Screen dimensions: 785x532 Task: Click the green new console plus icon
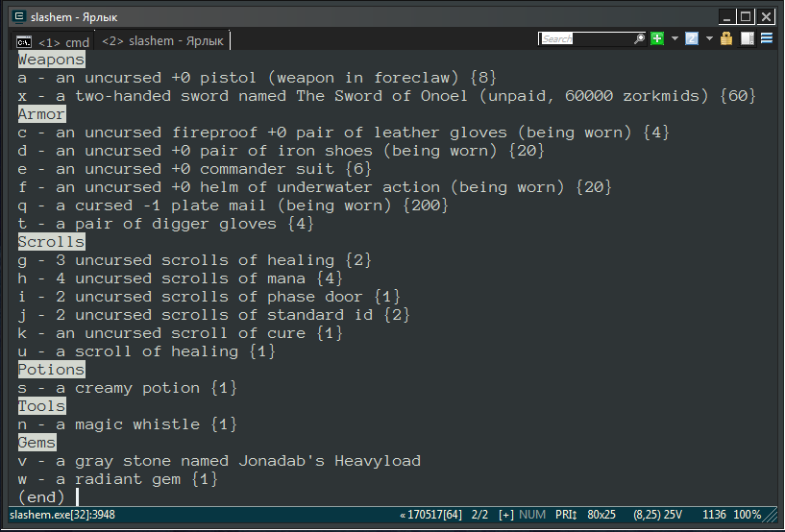657,38
